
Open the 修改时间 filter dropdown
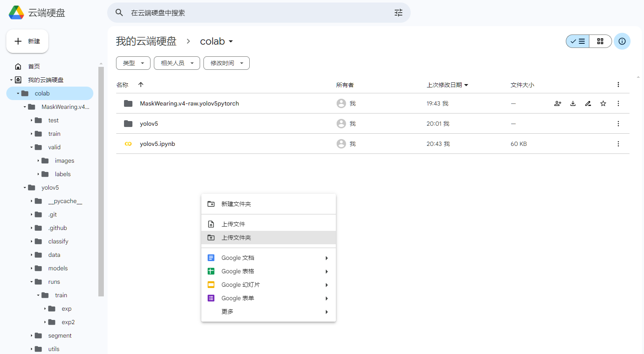point(227,63)
